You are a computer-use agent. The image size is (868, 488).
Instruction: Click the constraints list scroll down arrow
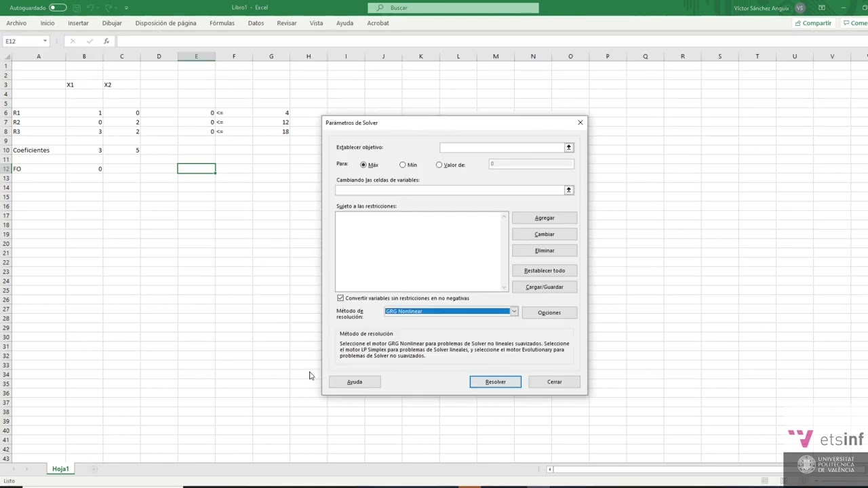pyautogui.click(x=504, y=287)
